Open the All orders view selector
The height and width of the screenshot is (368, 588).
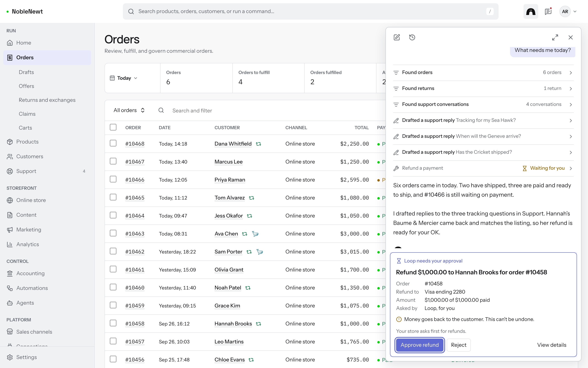pyautogui.click(x=129, y=110)
